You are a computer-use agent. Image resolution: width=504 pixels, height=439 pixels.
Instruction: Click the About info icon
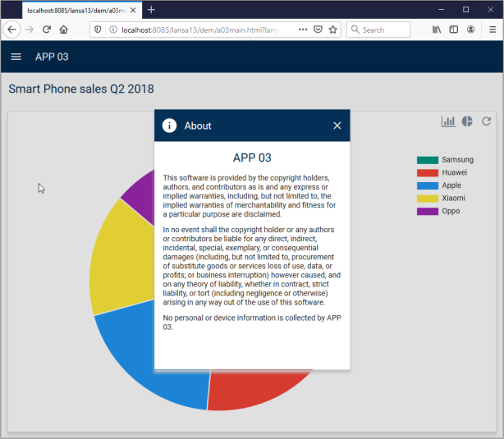click(170, 126)
